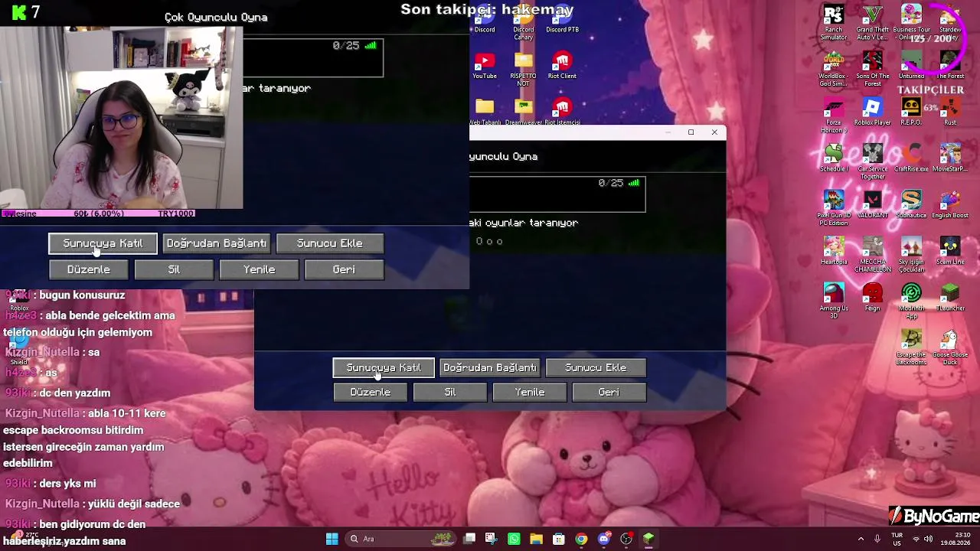
Task: Open the CraftRise.exe desktop icon
Action: tap(911, 158)
